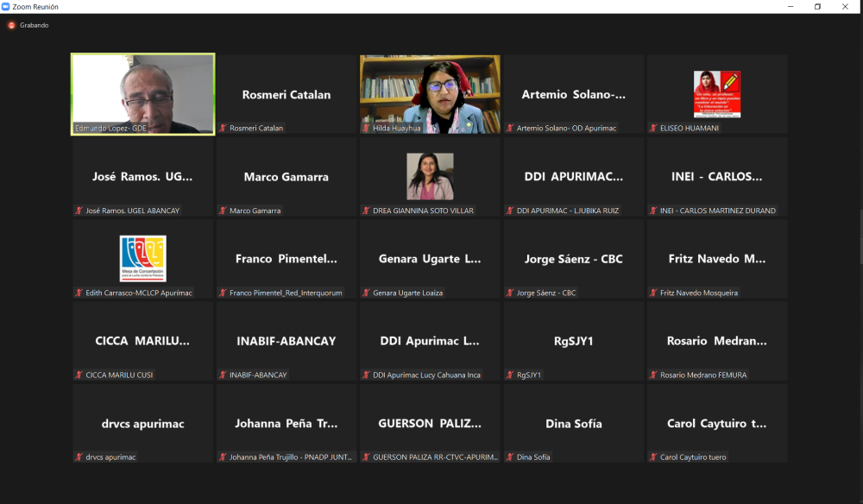Screen dimensions: 863x504
Task: Click muted mic icon next to Marco Gamarra
Action: tap(223, 211)
